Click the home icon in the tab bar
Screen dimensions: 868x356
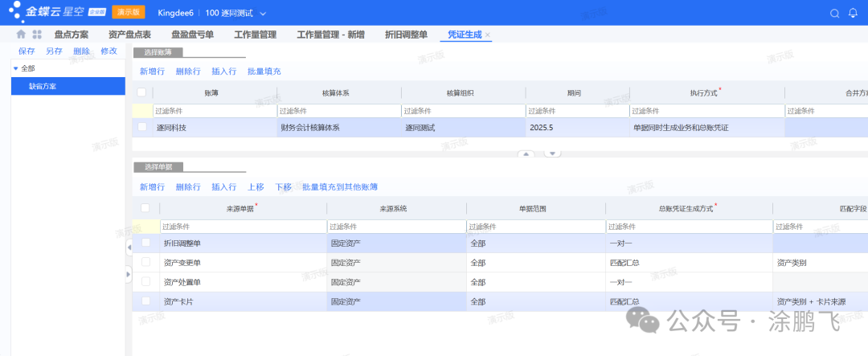click(x=21, y=35)
